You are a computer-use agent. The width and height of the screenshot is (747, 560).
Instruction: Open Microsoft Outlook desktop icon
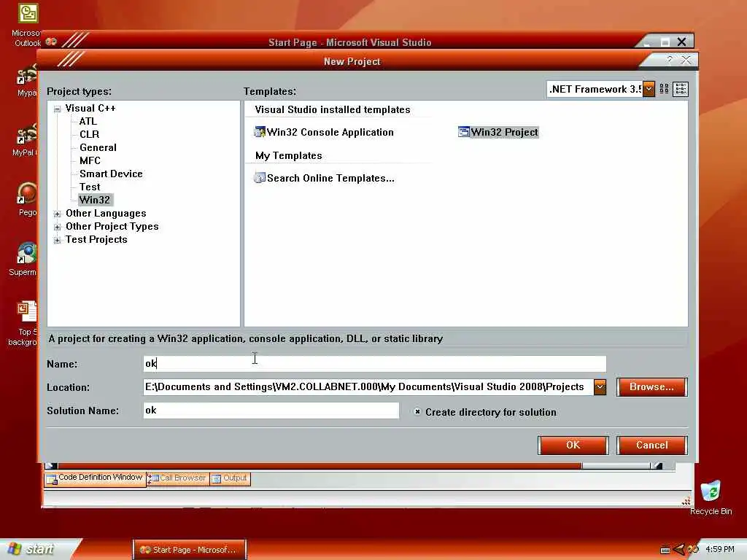[x=27, y=25]
